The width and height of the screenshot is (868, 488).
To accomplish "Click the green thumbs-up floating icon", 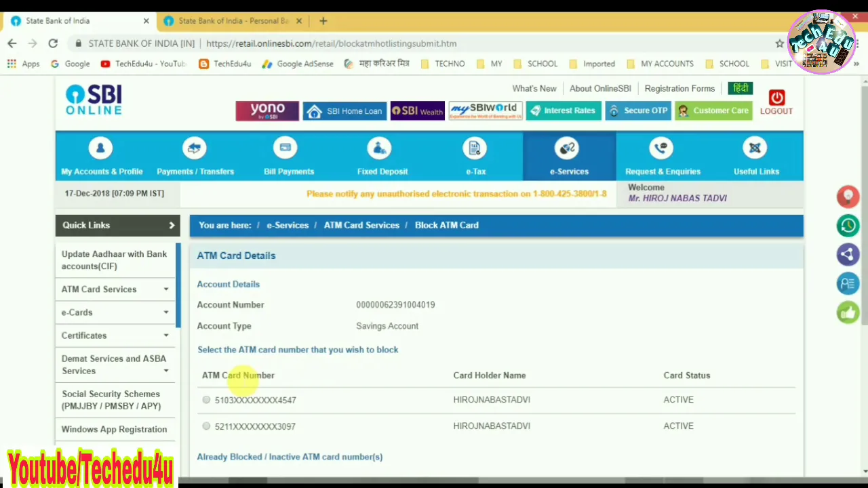I will [x=848, y=312].
